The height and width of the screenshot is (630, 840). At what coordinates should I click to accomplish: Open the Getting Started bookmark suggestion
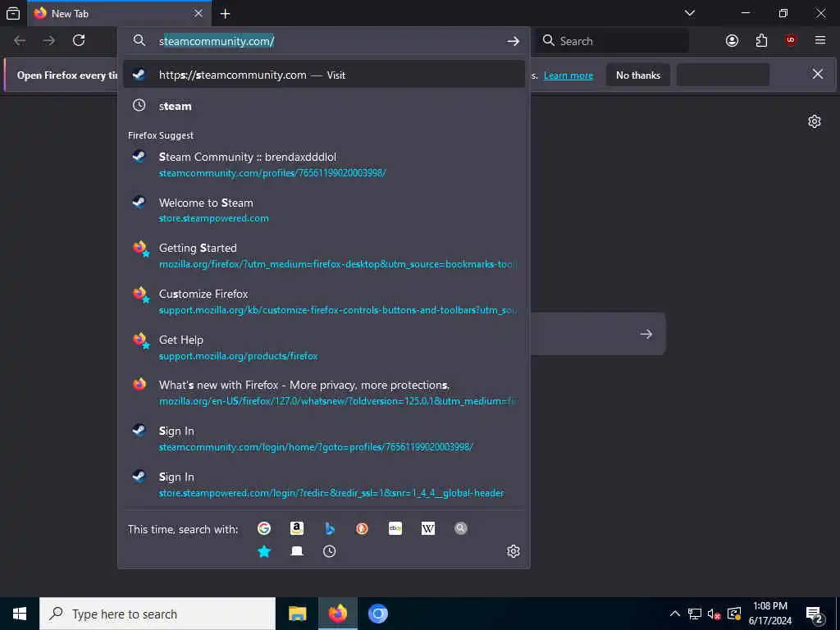pyautogui.click(x=323, y=256)
